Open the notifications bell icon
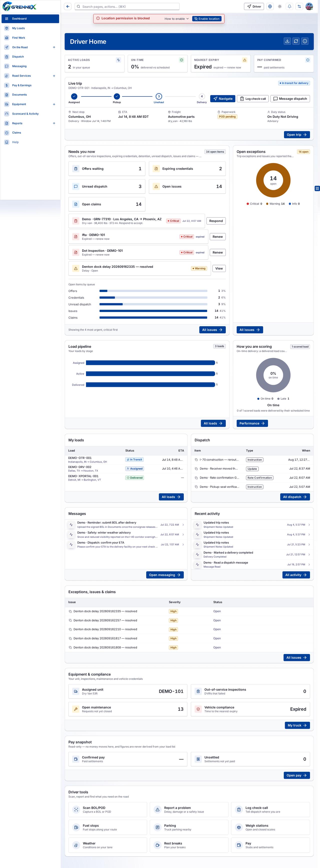Viewport: 320px width, 868px height. point(289,6)
